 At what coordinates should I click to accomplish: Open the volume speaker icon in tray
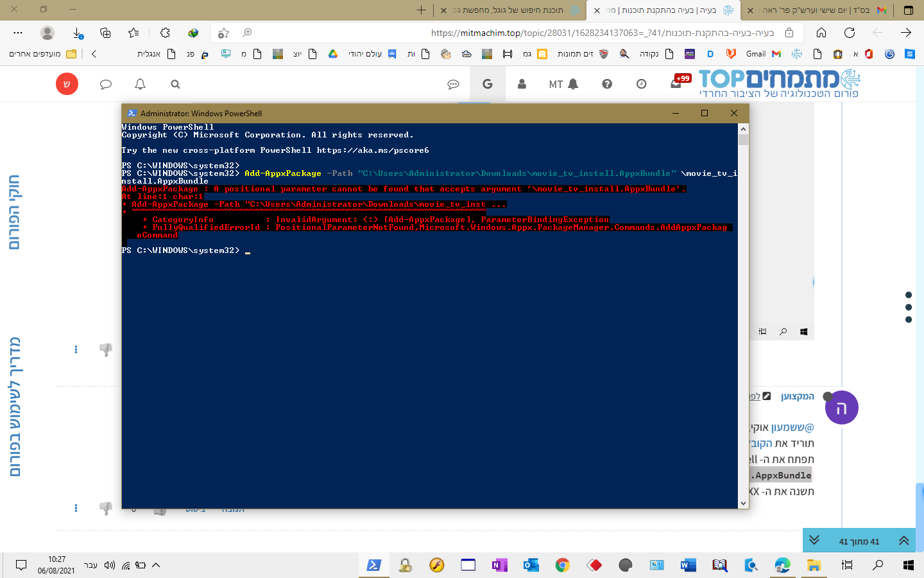click(110, 565)
